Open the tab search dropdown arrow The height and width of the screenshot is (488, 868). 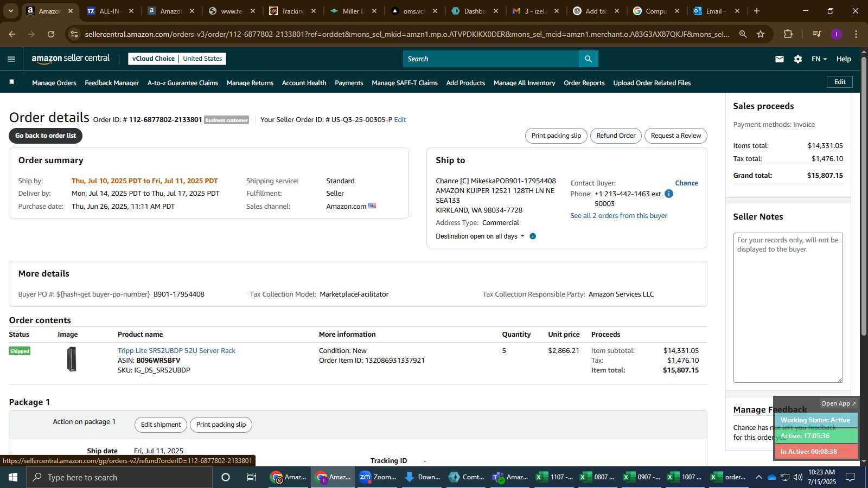point(10,11)
